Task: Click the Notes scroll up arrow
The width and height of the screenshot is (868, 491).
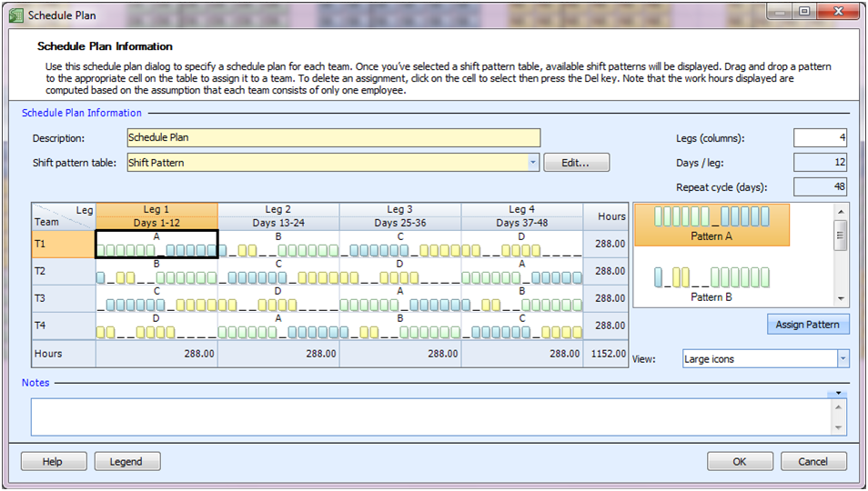Action: [839, 407]
